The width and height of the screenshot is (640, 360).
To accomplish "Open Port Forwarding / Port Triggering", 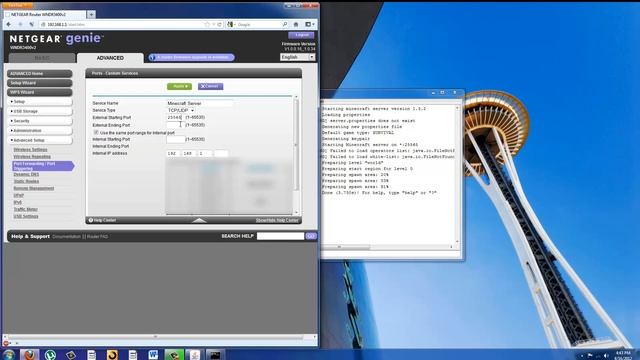I will (43, 166).
